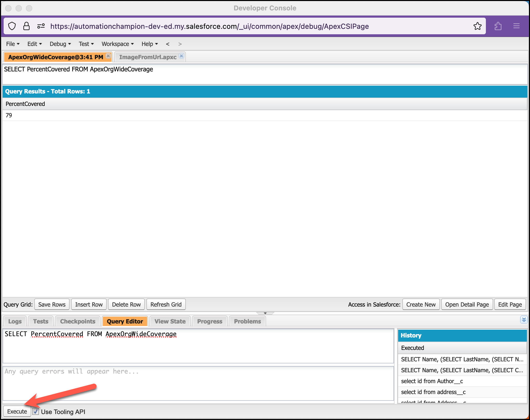The image size is (530, 420).
Task: Click Create New under Access in Salesforce
Action: click(x=421, y=304)
